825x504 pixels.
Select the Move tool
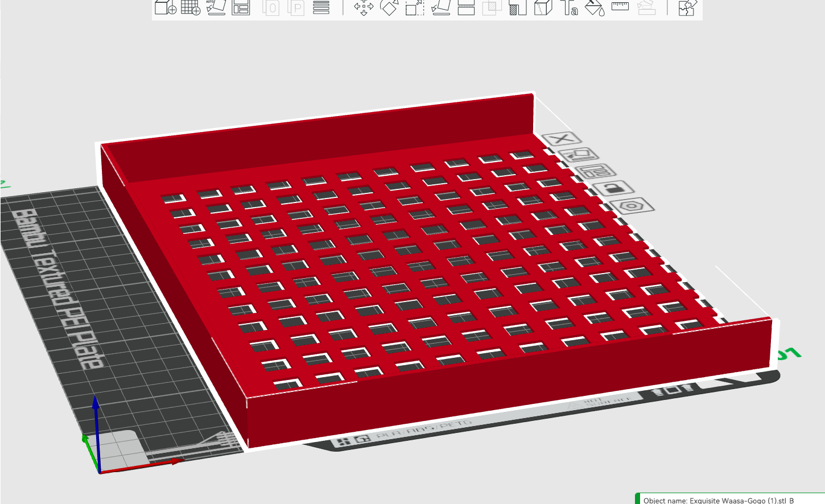(x=364, y=7)
